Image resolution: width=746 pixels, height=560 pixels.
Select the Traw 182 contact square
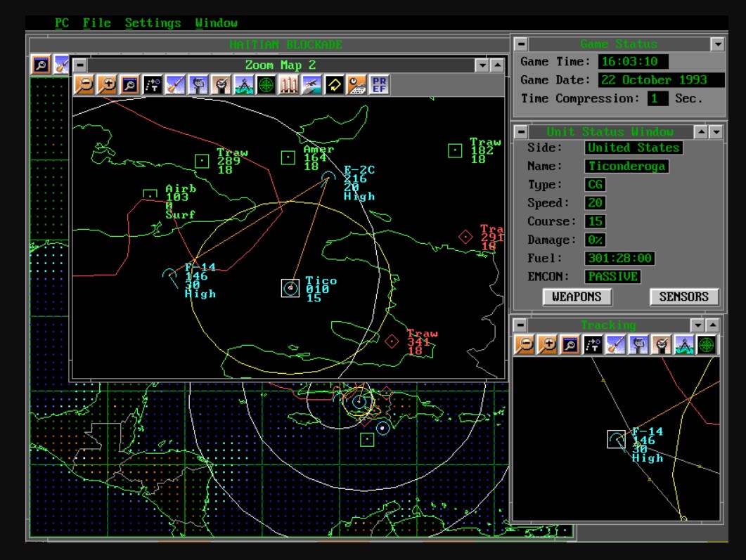point(455,150)
